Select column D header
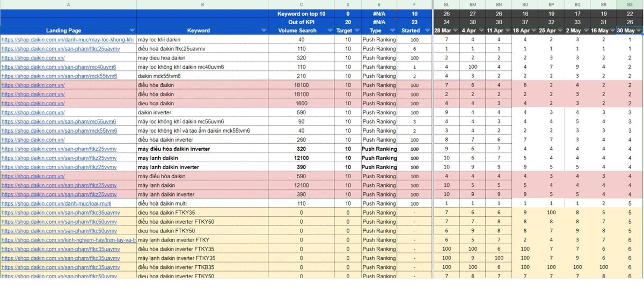Viewport: 644px width, 299px height. [348, 4]
